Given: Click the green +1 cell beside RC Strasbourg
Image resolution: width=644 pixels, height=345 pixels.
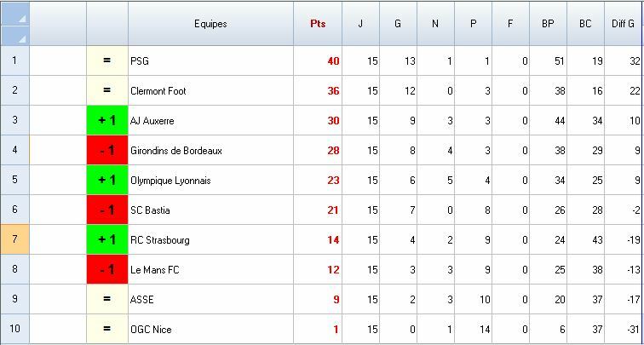Looking at the screenshot, I should coord(107,240).
